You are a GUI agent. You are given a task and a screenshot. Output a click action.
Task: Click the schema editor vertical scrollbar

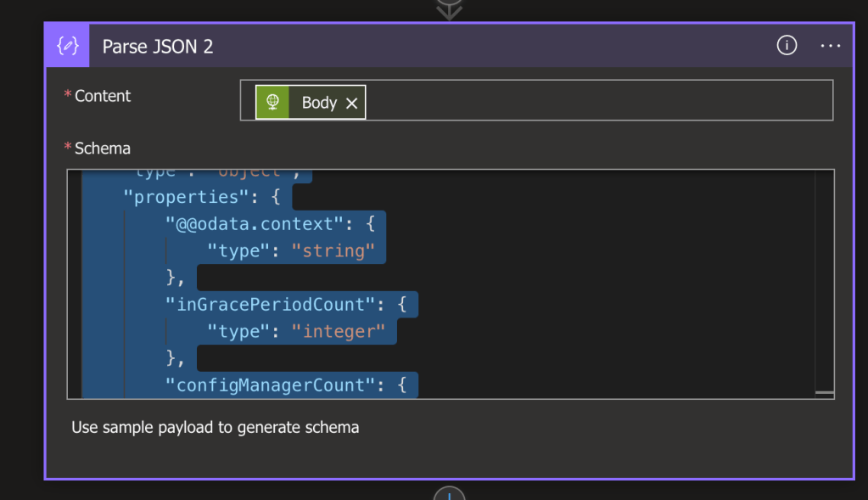click(823, 280)
